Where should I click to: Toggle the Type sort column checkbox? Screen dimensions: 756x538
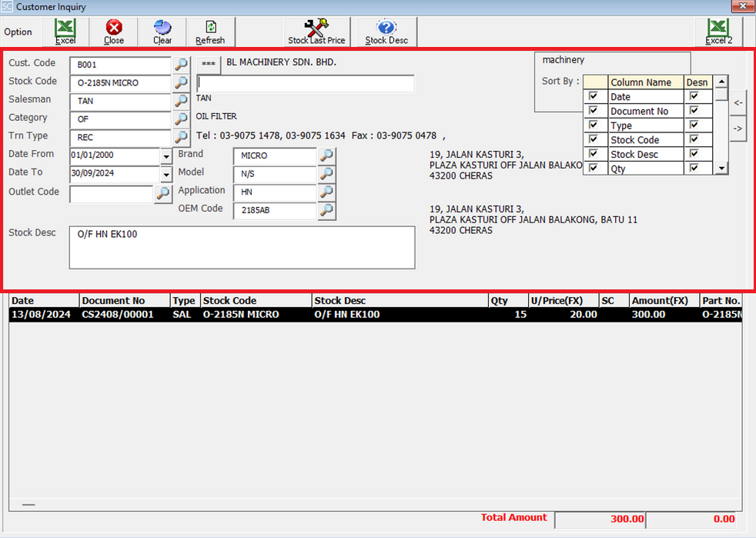pos(594,125)
